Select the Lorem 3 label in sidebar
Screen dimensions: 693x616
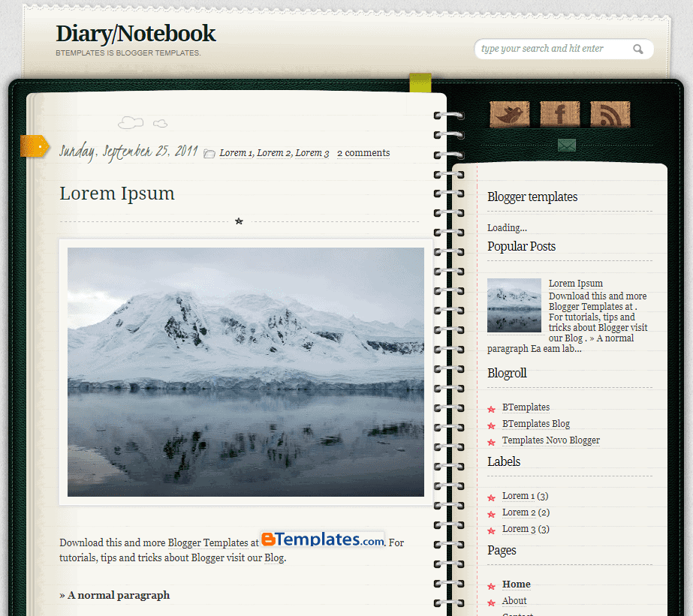(x=519, y=528)
